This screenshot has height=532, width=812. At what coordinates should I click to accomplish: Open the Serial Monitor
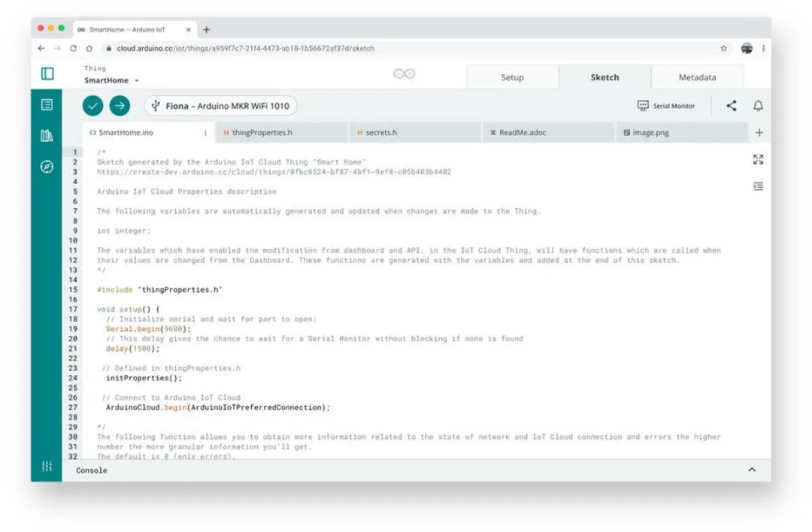coord(666,105)
